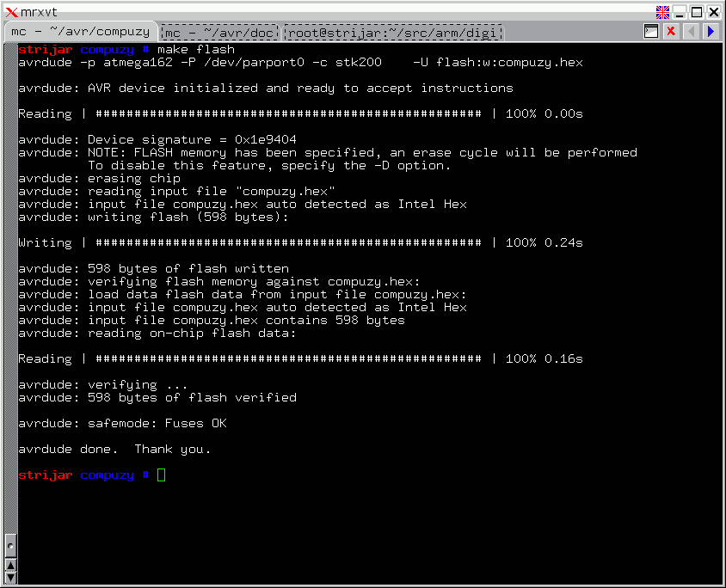Viewport: 726px width, 588px height.
Task: Open the 'mc - ~/avr/doc' tab
Action: pos(219,33)
